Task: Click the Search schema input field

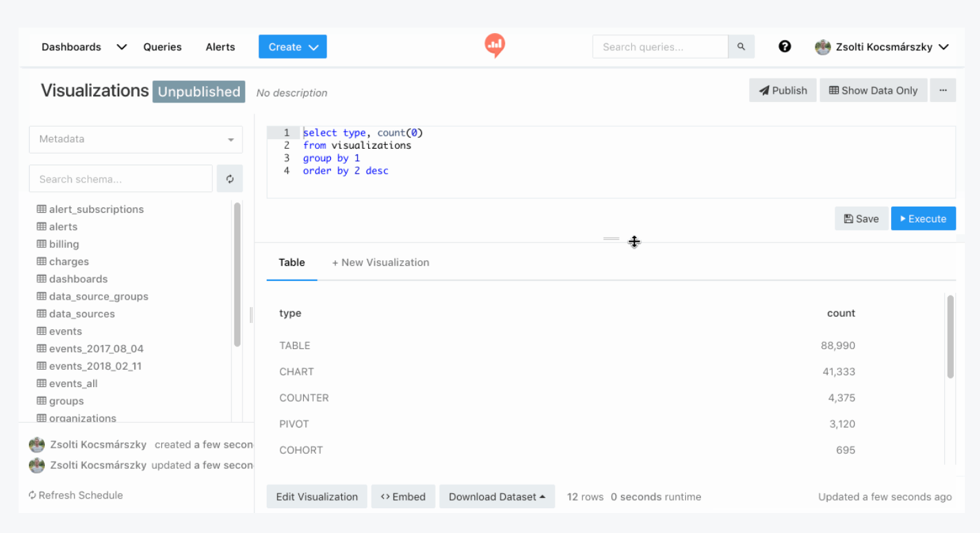Action: 121,179
